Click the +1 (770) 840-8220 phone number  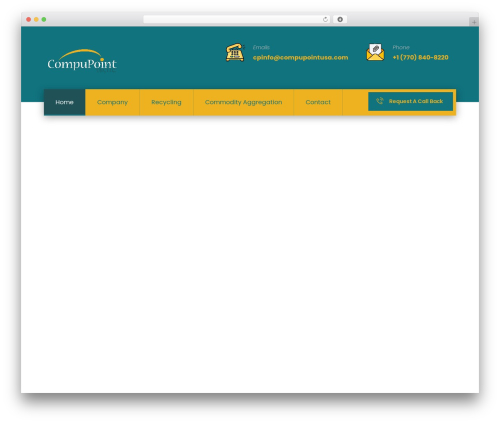(x=420, y=57)
